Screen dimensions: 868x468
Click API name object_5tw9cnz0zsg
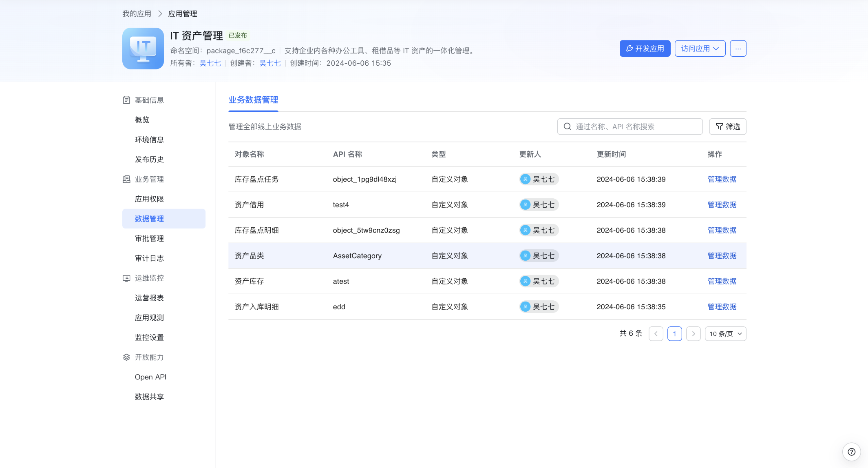[x=366, y=230]
